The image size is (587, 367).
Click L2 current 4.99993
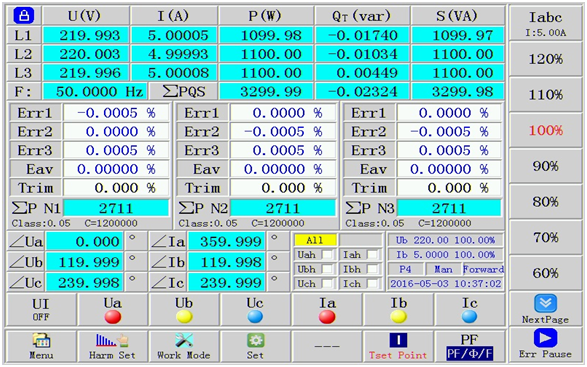point(174,54)
